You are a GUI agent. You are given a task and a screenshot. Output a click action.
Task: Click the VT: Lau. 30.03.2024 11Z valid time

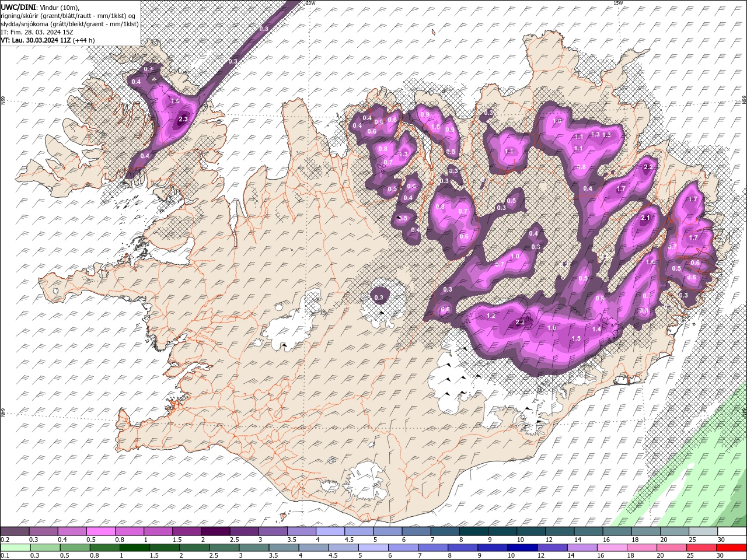pyautogui.click(x=36, y=40)
